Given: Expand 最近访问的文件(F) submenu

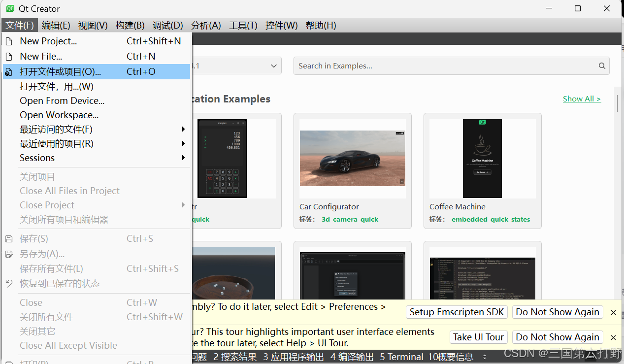Looking at the screenshot, I should [x=97, y=130].
